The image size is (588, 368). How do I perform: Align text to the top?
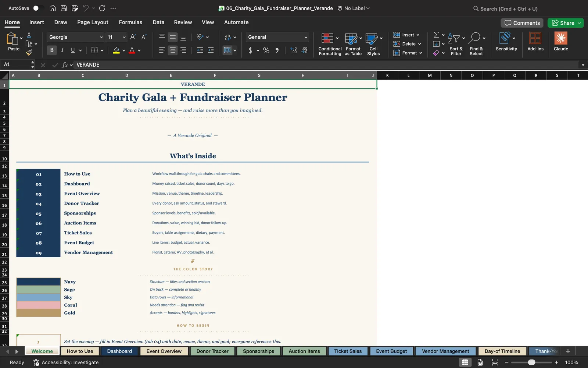coord(162,37)
